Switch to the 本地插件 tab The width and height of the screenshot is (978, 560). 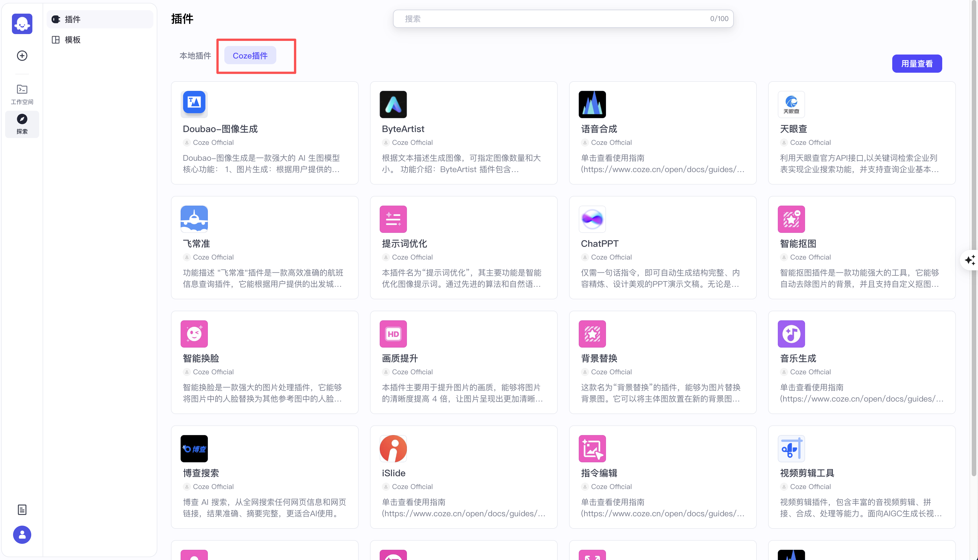(x=195, y=55)
